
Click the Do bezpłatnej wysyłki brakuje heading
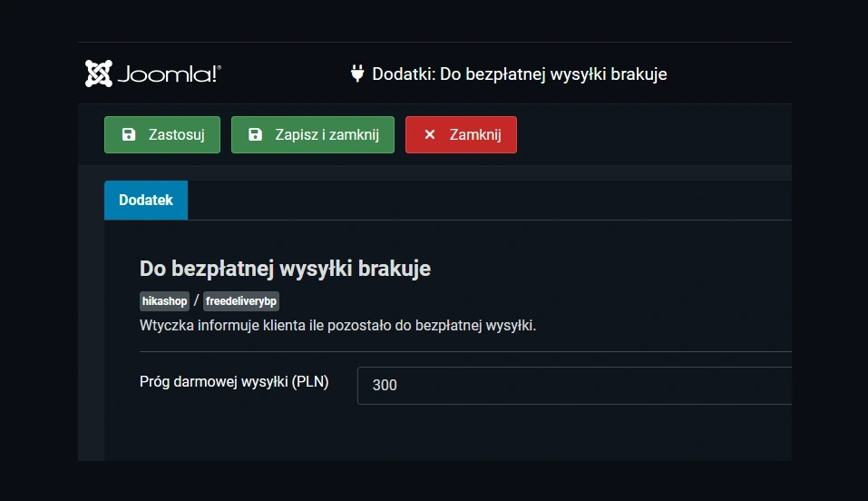coord(285,269)
